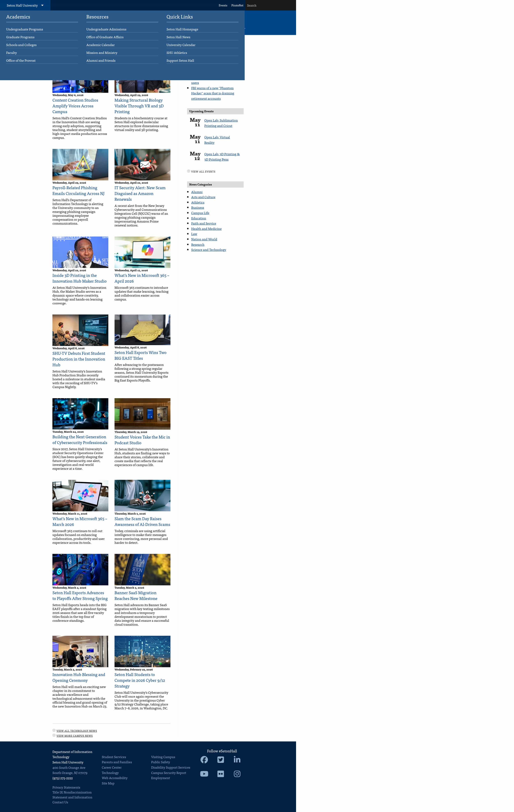Open Seton Hall YouTube icon
Image resolution: width=514 pixels, height=812 pixels.
204,774
